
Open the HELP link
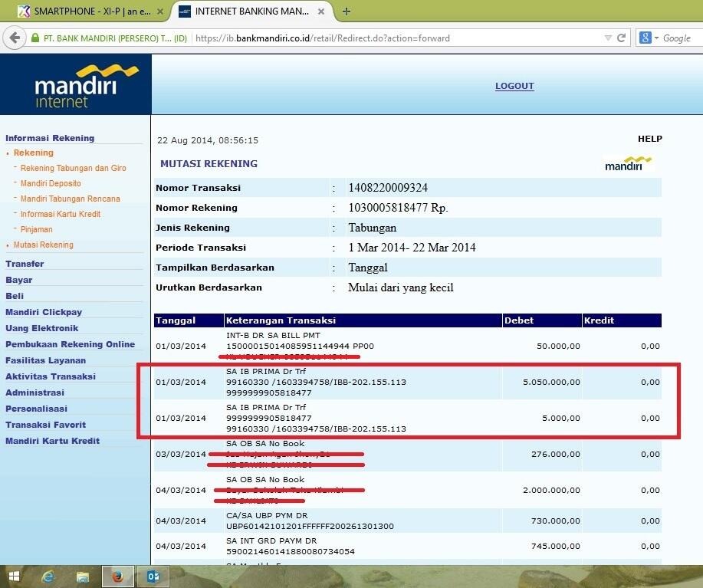[x=649, y=139]
